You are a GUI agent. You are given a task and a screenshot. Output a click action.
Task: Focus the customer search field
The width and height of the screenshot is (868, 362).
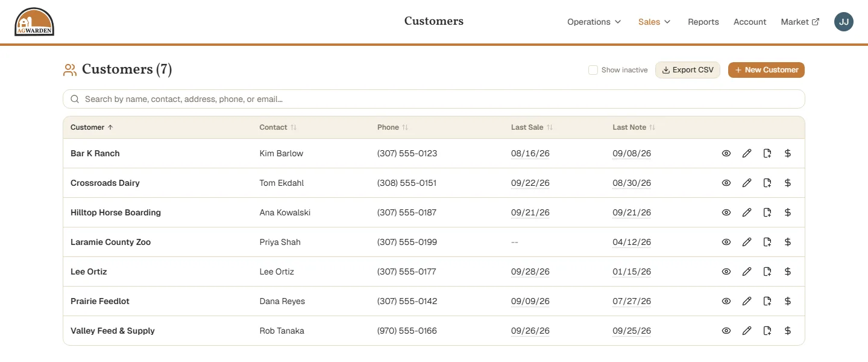(x=434, y=99)
